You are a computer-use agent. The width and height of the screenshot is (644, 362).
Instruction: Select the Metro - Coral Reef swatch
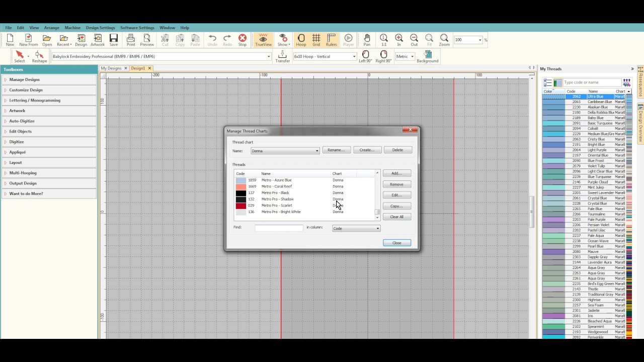[x=241, y=187]
